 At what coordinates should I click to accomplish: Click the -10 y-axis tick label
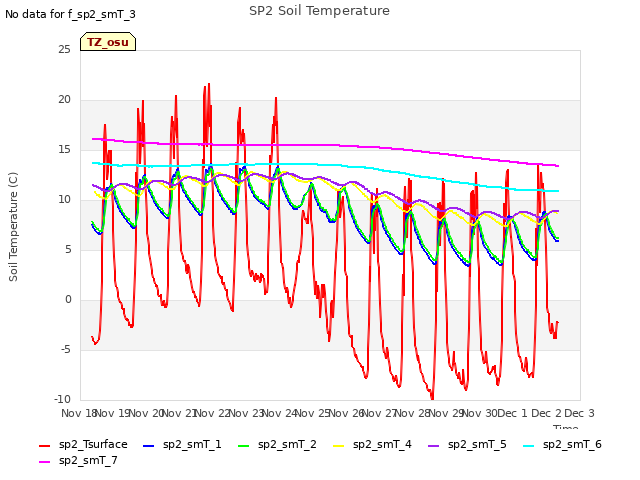[62, 400]
